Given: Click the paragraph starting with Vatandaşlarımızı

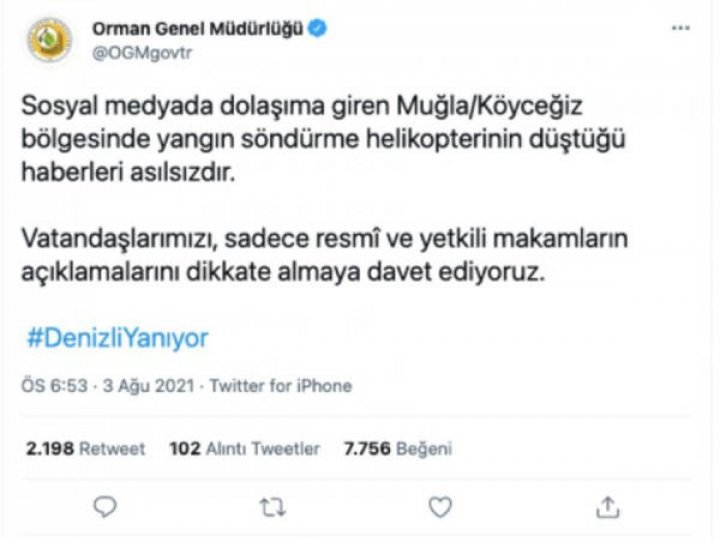Looking at the screenshot, I should click(x=324, y=255).
